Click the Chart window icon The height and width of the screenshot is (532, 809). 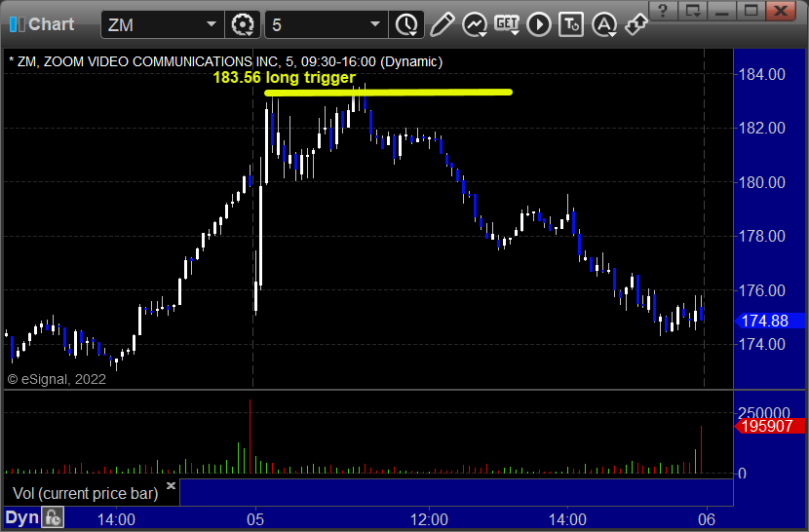point(17,24)
